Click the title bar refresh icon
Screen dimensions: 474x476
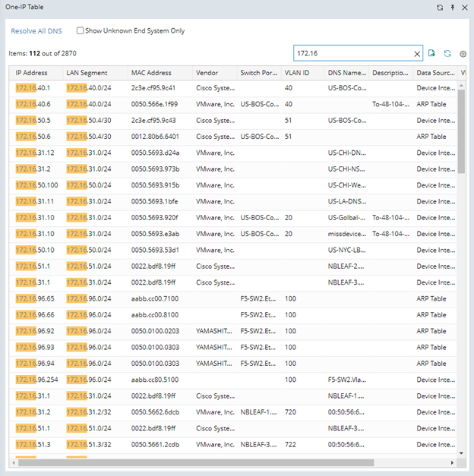click(440, 7)
